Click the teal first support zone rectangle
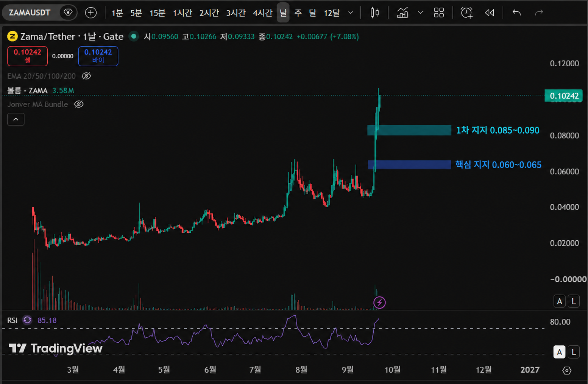 point(409,130)
